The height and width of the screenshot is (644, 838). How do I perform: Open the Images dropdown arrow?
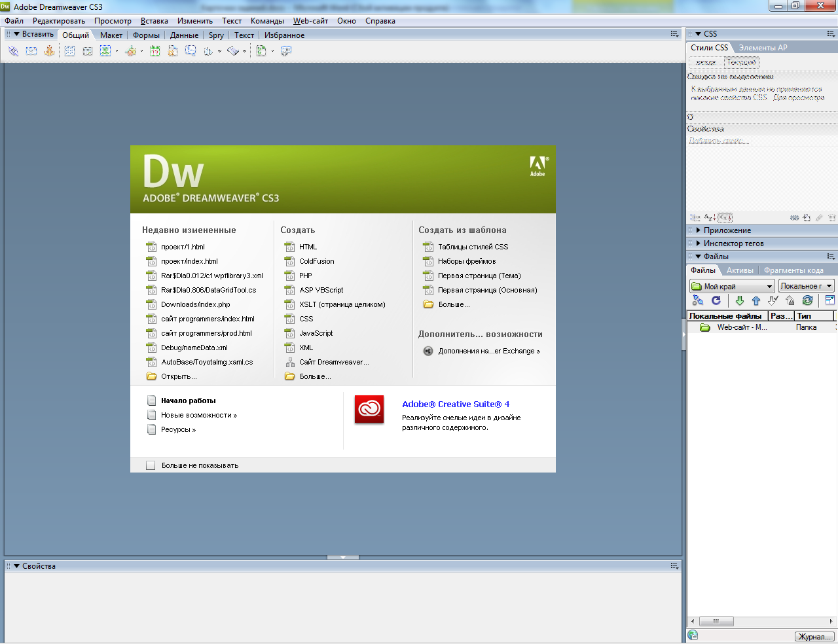[x=117, y=52]
